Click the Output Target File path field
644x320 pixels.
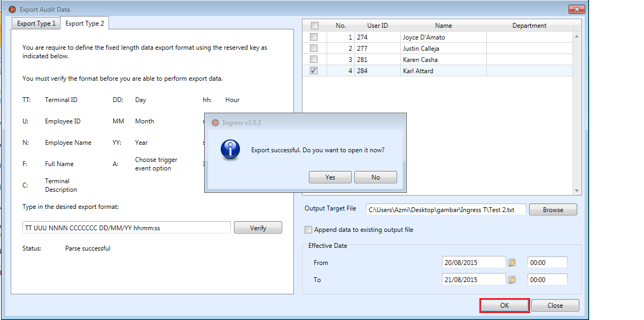click(x=446, y=210)
